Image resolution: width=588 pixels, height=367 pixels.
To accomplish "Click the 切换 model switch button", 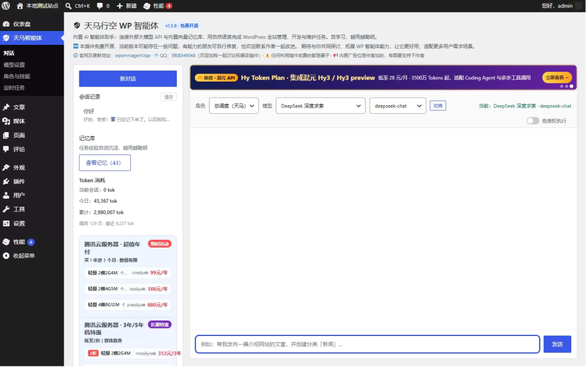I will click(x=439, y=106).
